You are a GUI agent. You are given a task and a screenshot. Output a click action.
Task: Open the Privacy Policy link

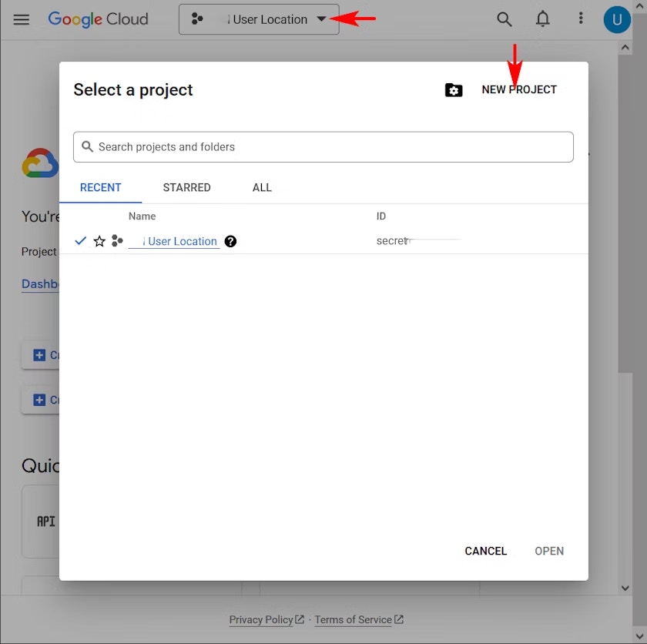(261, 619)
